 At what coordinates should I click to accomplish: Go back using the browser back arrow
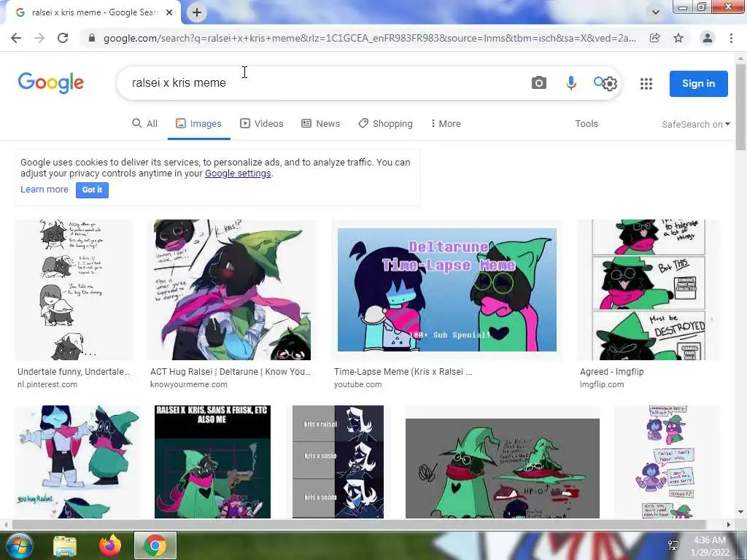click(16, 38)
